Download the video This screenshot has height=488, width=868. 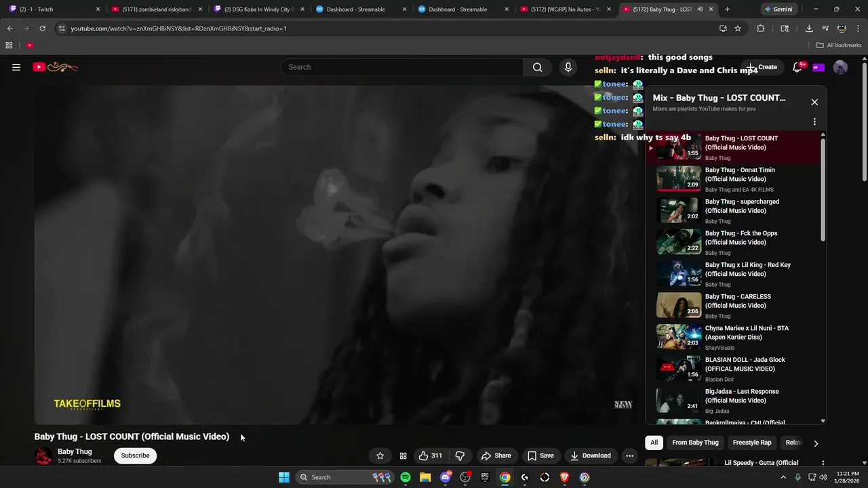[x=590, y=455]
